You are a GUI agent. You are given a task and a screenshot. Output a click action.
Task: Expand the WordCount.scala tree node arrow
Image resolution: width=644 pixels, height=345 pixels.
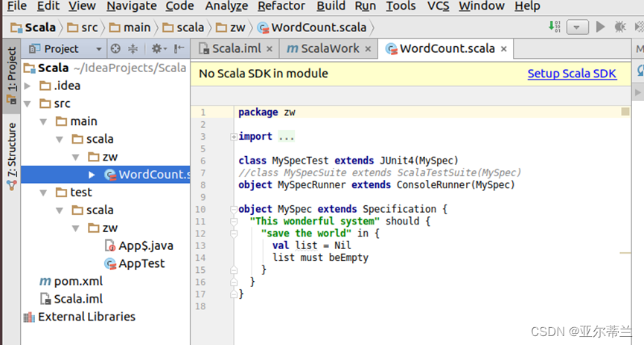click(x=92, y=175)
